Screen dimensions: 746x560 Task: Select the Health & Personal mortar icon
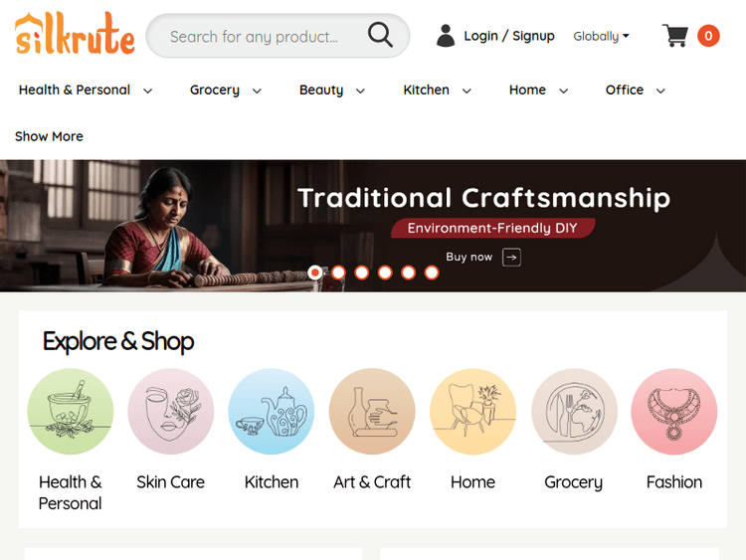(x=71, y=411)
